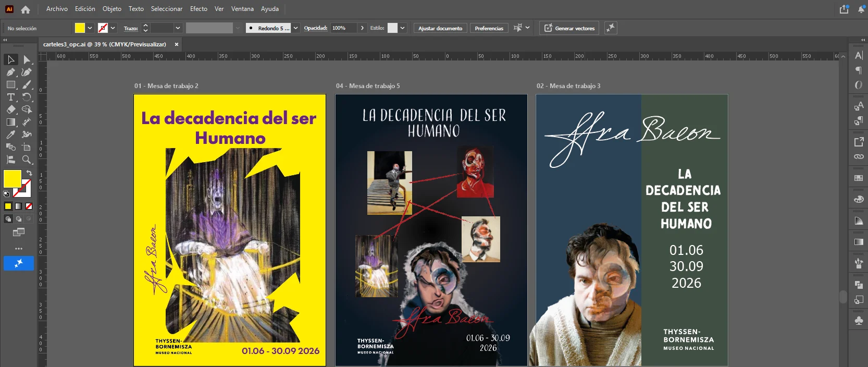Screen dimensions: 868x367
Task: Click the blue contextual AI button in toolbar
Action: pyautogui.click(x=19, y=263)
